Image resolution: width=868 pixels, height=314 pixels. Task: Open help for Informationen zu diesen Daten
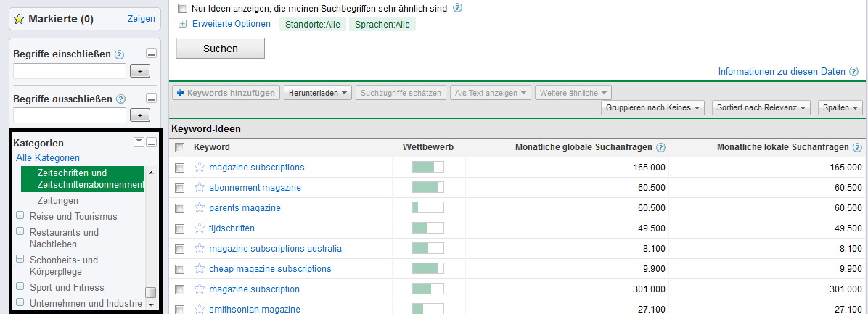click(853, 71)
